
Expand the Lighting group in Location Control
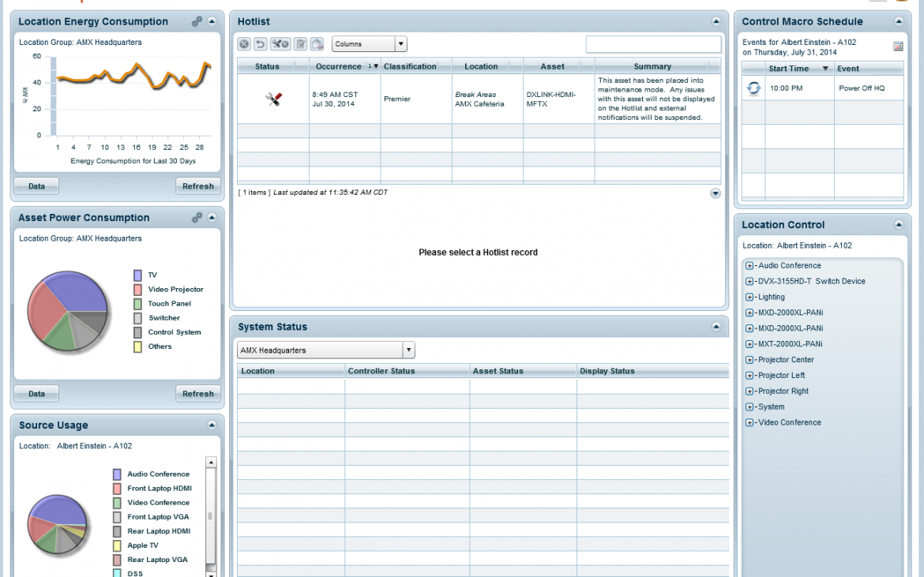point(748,297)
